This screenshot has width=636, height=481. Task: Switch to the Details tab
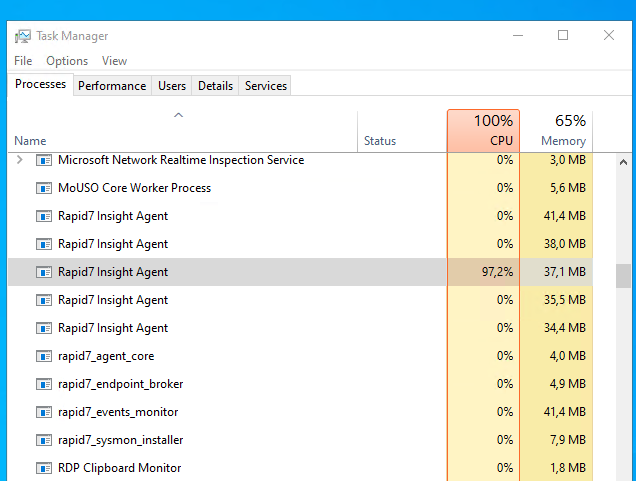(215, 86)
